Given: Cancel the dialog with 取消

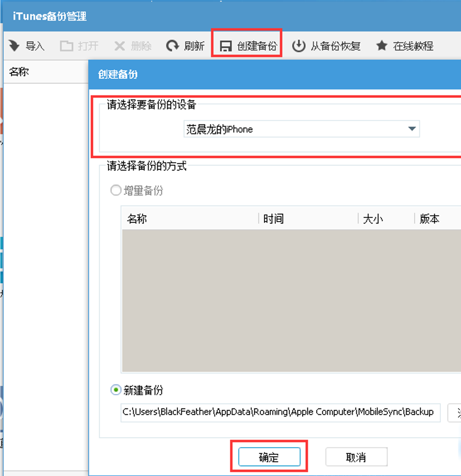Looking at the screenshot, I should pyautogui.click(x=356, y=456).
